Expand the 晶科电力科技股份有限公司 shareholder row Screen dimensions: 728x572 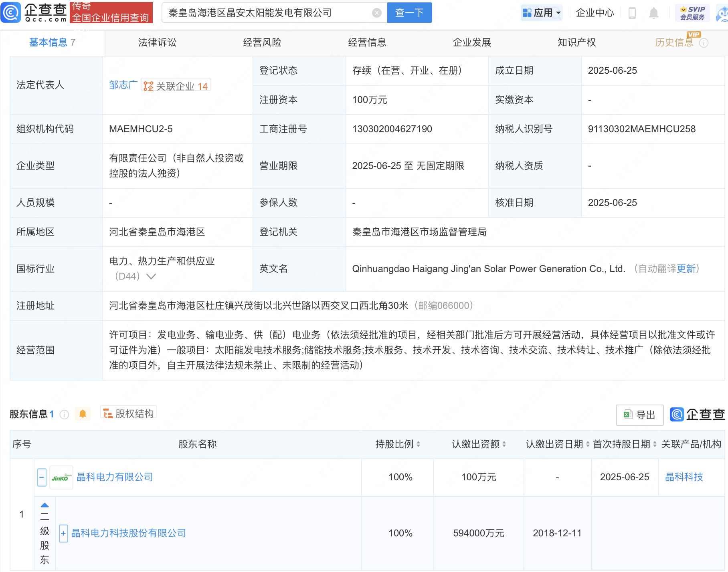coord(63,534)
